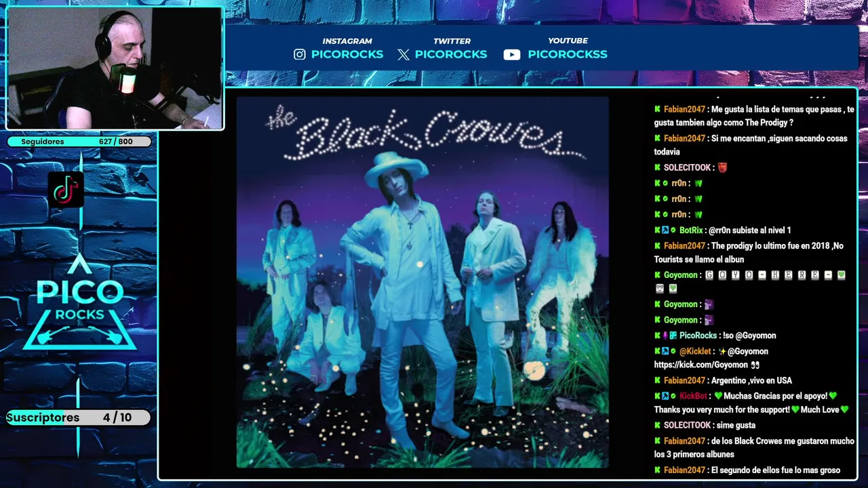Image resolution: width=868 pixels, height=488 pixels.
Task: Click the 'The prodigy lo ultimo fue' message
Action: [x=749, y=253]
